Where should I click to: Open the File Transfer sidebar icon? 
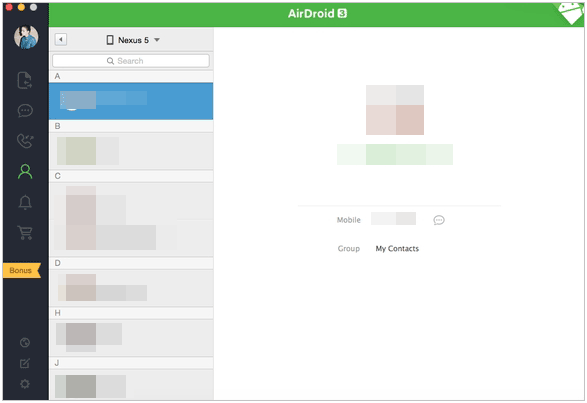25,80
